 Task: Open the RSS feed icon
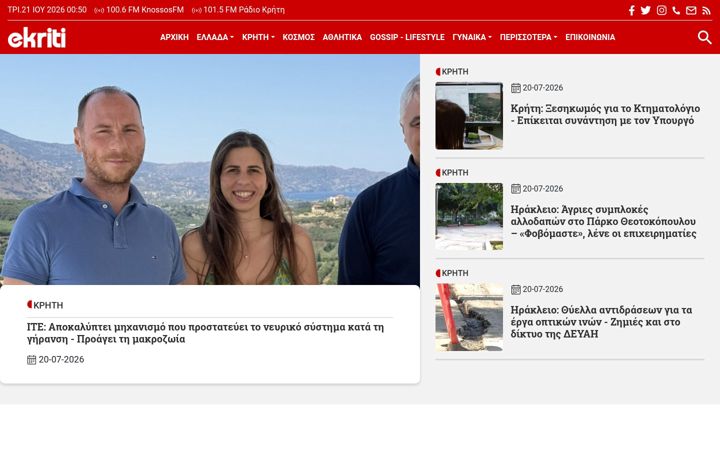(706, 10)
